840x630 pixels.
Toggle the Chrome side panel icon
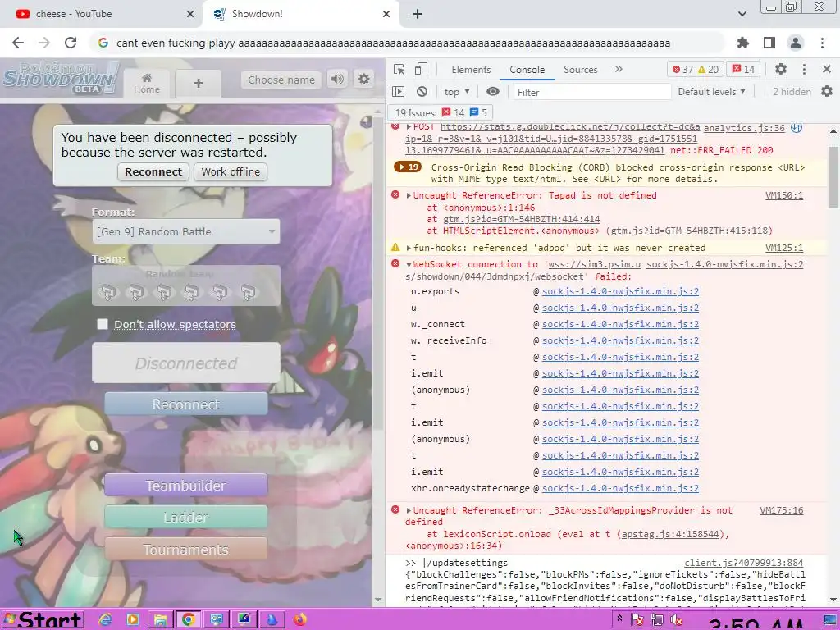click(769, 43)
